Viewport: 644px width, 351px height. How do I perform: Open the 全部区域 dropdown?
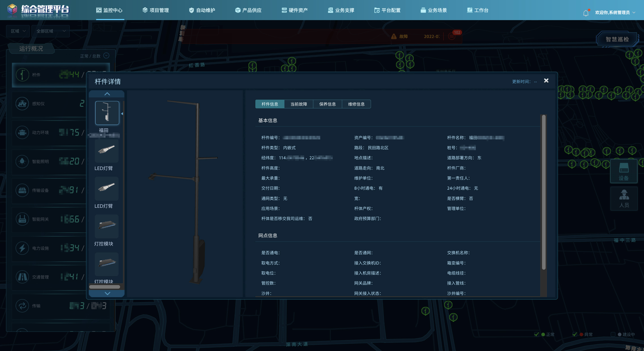click(51, 31)
